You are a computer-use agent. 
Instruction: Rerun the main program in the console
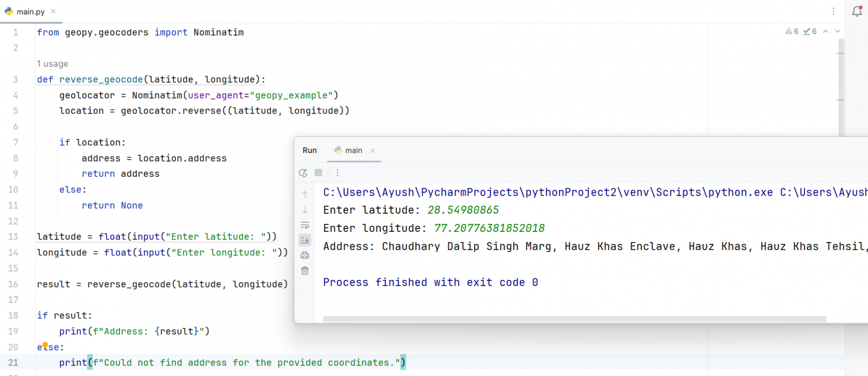[303, 172]
